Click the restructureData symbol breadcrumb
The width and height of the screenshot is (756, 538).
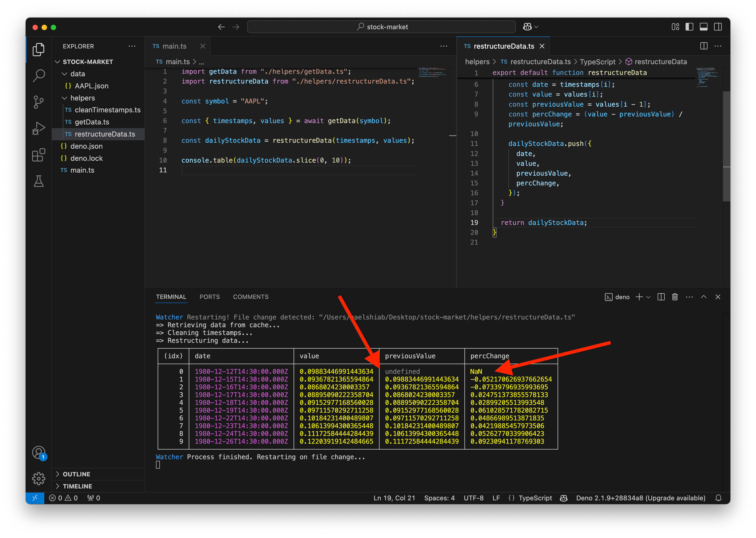point(656,62)
